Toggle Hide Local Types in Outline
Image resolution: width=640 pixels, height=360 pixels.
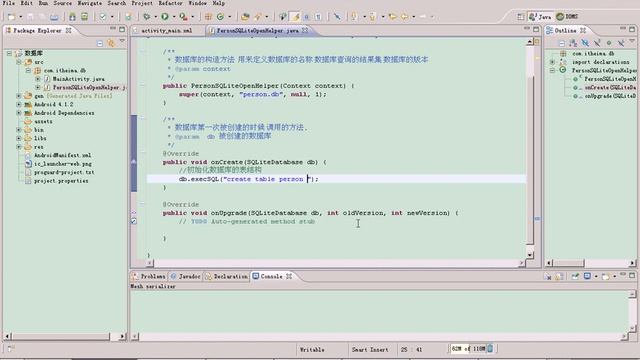(x=621, y=43)
